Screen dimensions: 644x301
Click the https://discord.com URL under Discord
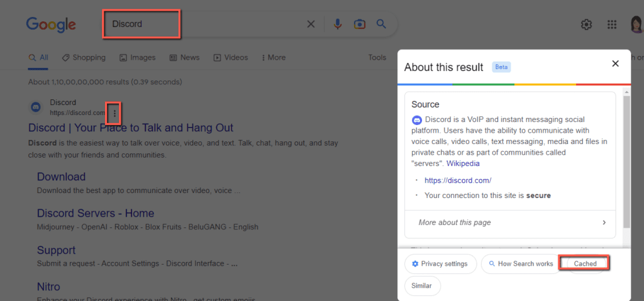(x=77, y=112)
